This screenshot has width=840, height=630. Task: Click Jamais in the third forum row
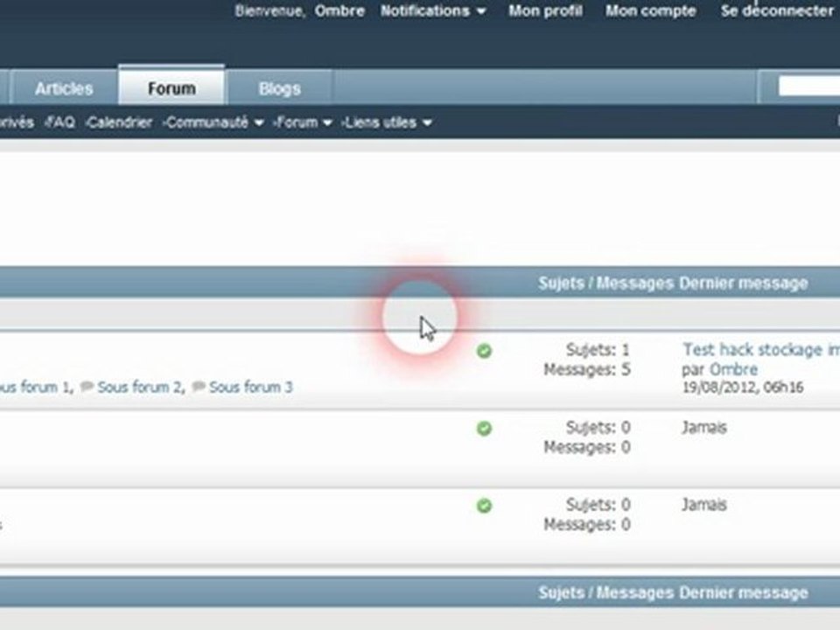703,505
